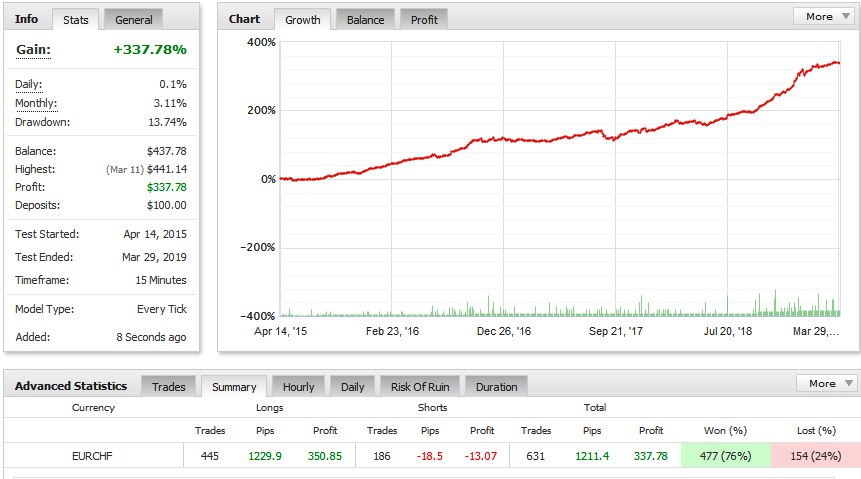Select the Balance value $437.78
Screen dimensions: 861x479
166,151
